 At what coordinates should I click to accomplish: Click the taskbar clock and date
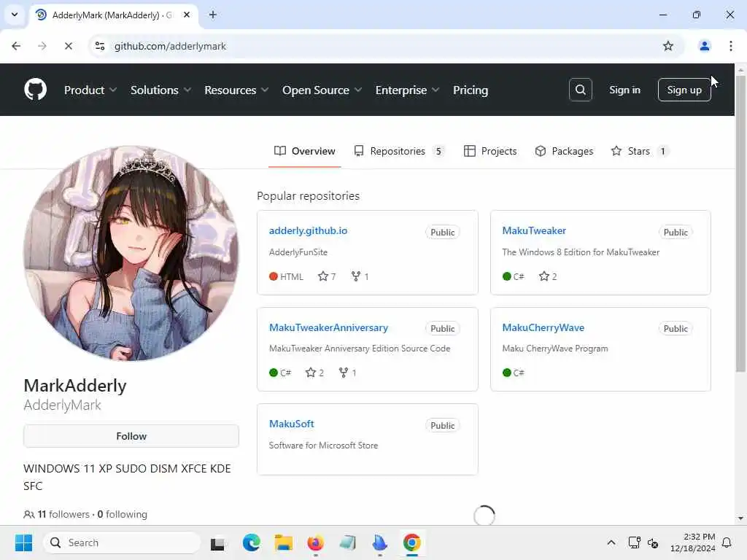pos(692,542)
